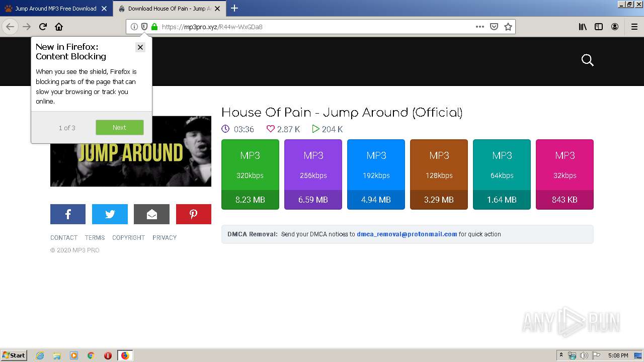Share song via email envelope icon
This screenshot has height=362, width=644.
tap(151, 214)
